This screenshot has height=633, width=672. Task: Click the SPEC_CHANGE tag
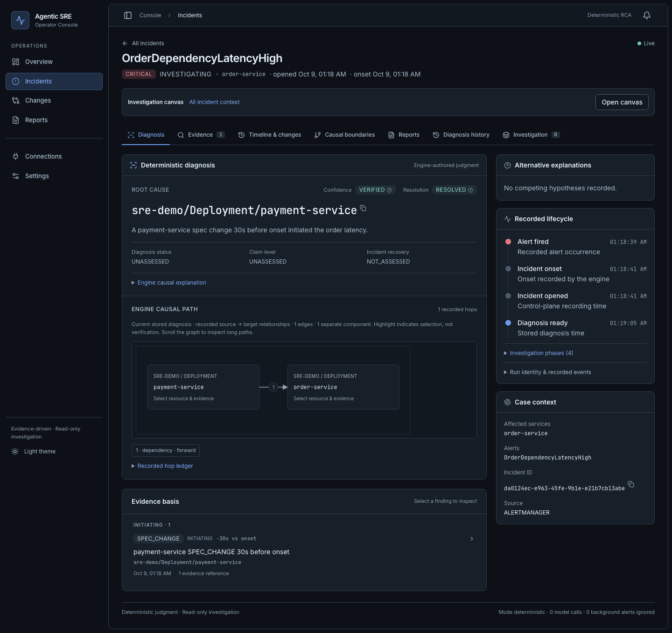(x=158, y=539)
